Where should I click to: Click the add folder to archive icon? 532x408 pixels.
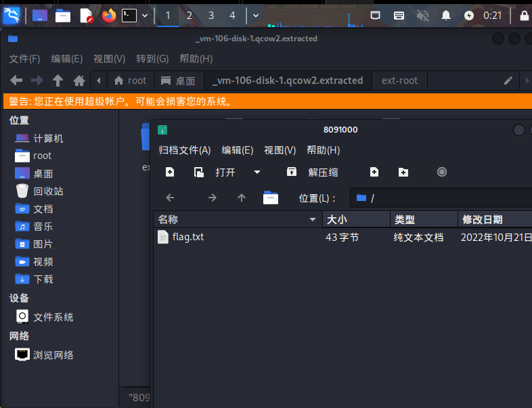point(403,172)
